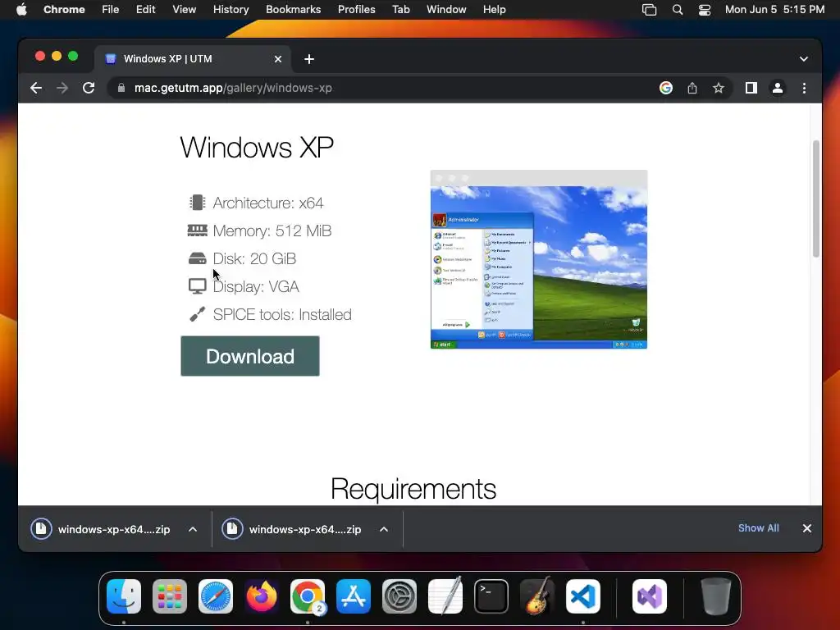Expand options for second zip download

[384, 529]
